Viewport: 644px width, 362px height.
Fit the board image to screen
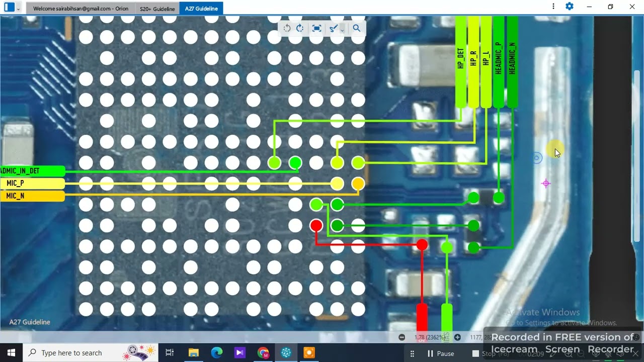pyautogui.click(x=316, y=28)
